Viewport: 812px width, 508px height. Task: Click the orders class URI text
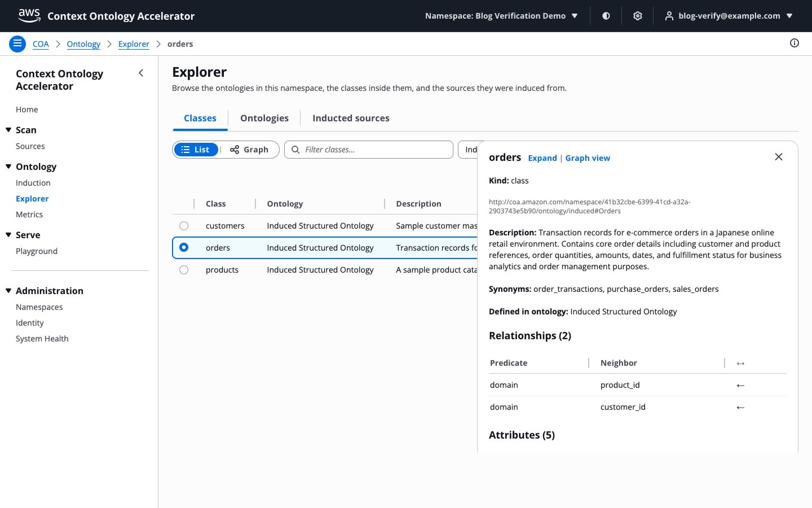(589, 206)
